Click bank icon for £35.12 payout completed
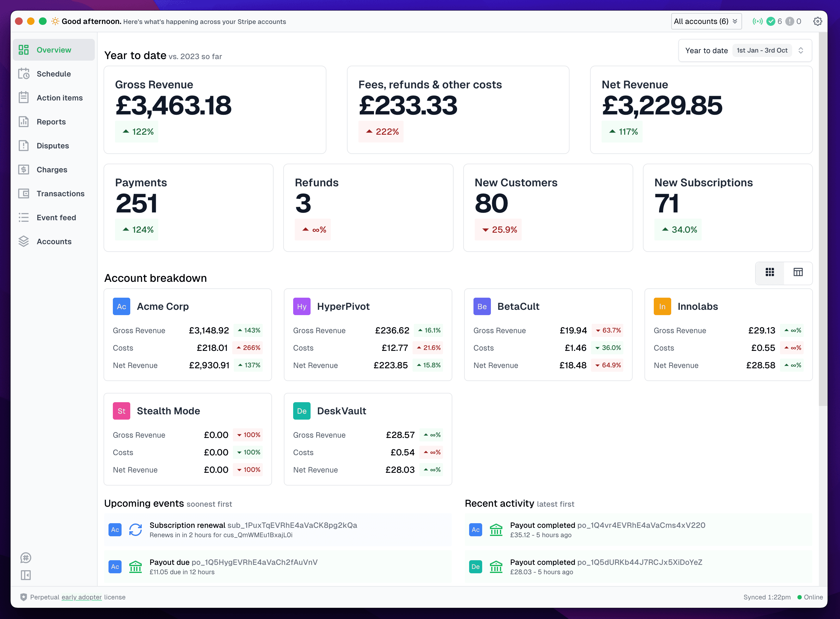The width and height of the screenshot is (840, 619). (x=496, y=529)
